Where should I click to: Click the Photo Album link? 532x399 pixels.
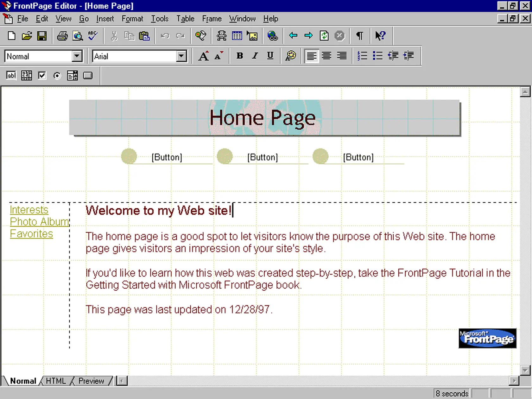pyautogui.click(x=39, y=222)
